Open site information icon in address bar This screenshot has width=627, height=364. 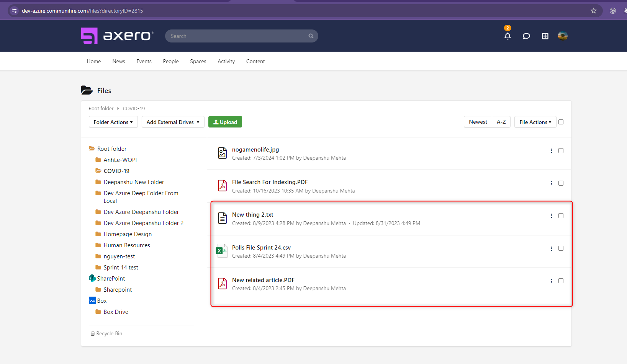pos(14,11)
